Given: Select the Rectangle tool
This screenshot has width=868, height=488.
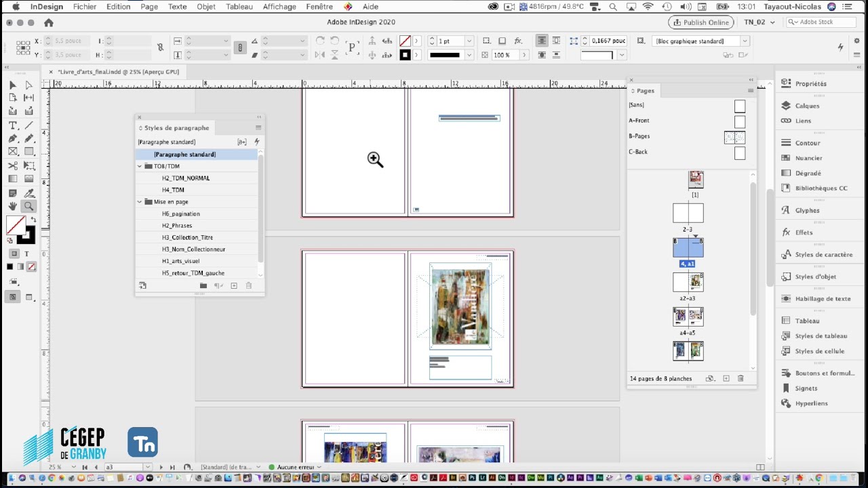Looking at the screenshot, I should [x=28, y=152].
